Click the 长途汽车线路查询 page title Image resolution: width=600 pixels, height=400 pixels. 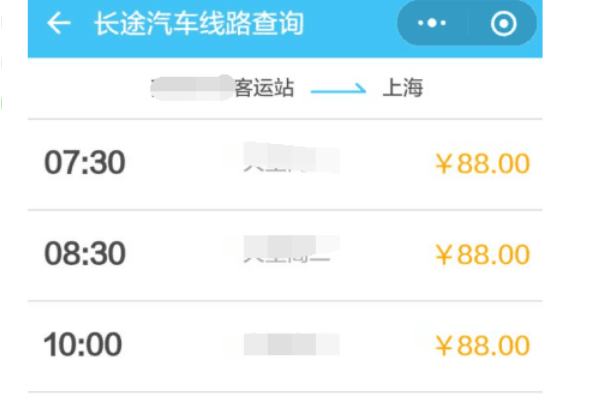tap(198, 24)
